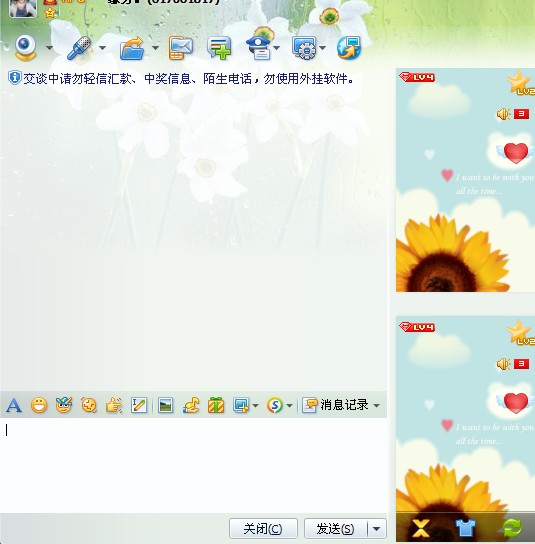This screenshot has height=544, width=535.
Task: Send a window shake hand icon
Action: [114, 405]
